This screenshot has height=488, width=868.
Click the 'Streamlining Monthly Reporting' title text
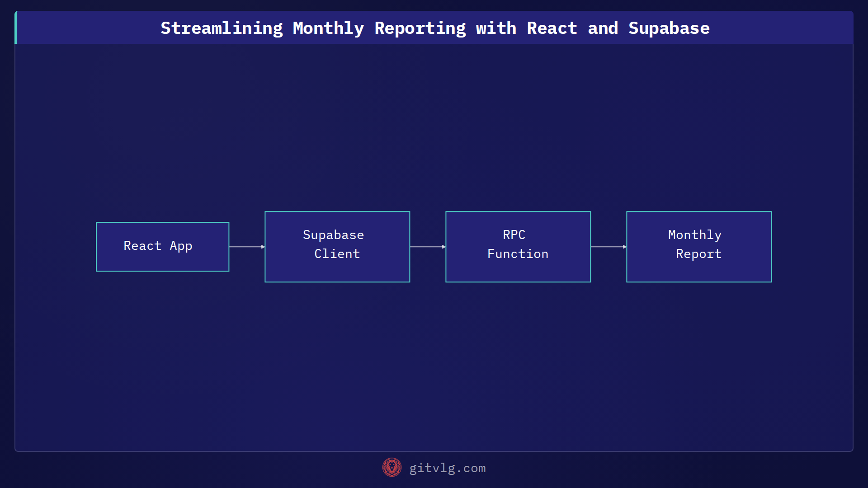tap(435, 28)
